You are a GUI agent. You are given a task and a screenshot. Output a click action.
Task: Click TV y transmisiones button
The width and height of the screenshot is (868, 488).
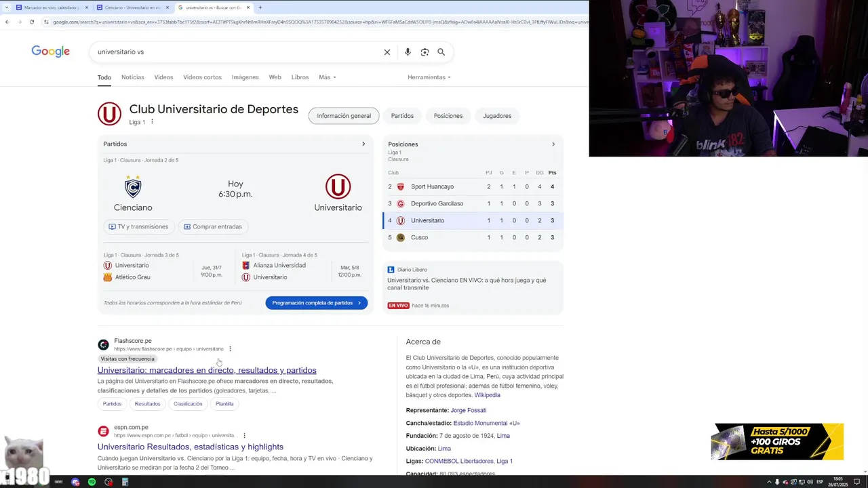(x=139, y=226)
